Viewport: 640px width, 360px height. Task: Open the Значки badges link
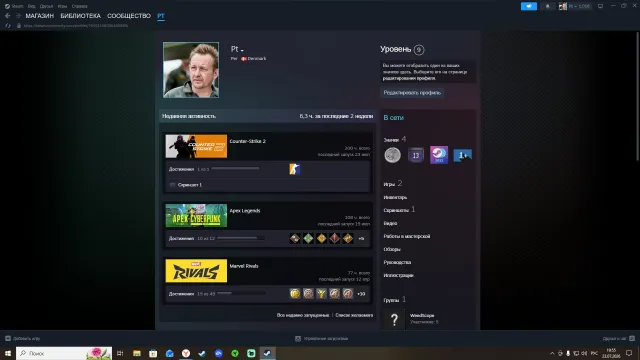[395, 140]
